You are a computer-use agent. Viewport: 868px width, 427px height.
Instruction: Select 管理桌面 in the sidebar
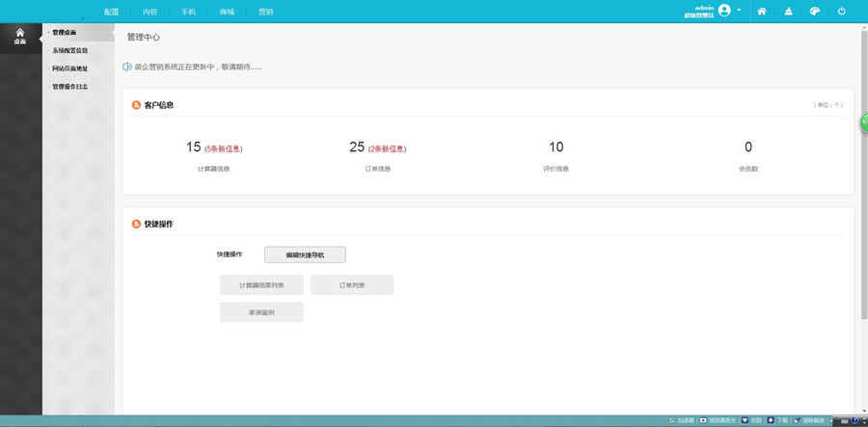(65, 33)
